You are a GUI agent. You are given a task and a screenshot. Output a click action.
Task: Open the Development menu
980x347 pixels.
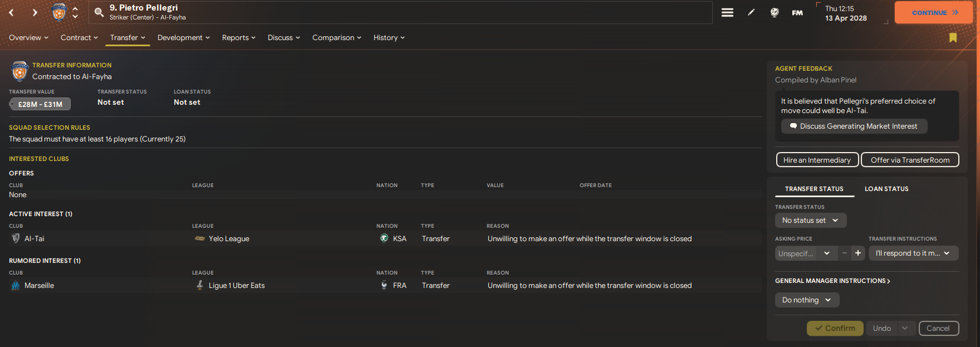tap(184, 37)
